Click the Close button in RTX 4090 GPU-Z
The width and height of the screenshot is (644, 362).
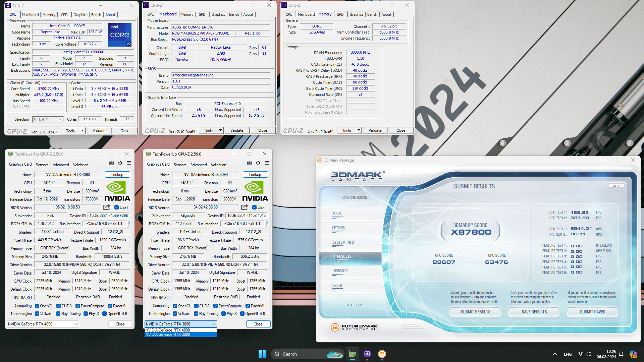[120, 324]
